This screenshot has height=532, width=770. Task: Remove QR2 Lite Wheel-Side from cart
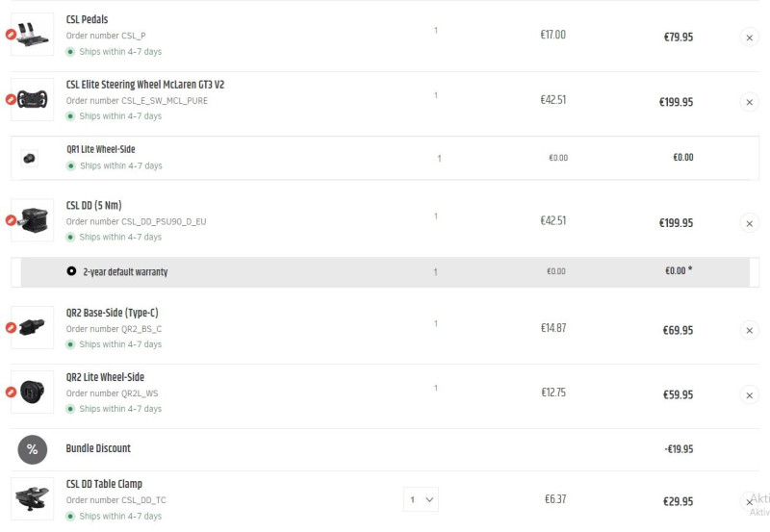point(750,394)
